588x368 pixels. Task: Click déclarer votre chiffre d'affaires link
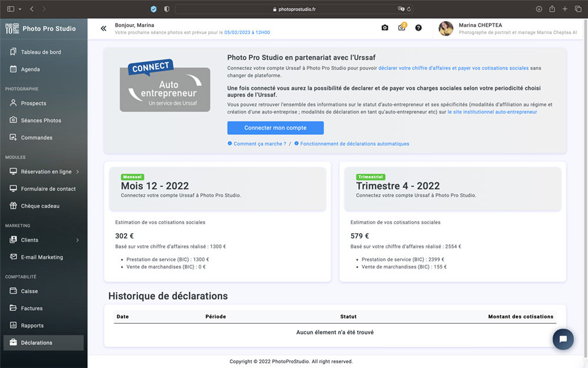coord(453,68)
